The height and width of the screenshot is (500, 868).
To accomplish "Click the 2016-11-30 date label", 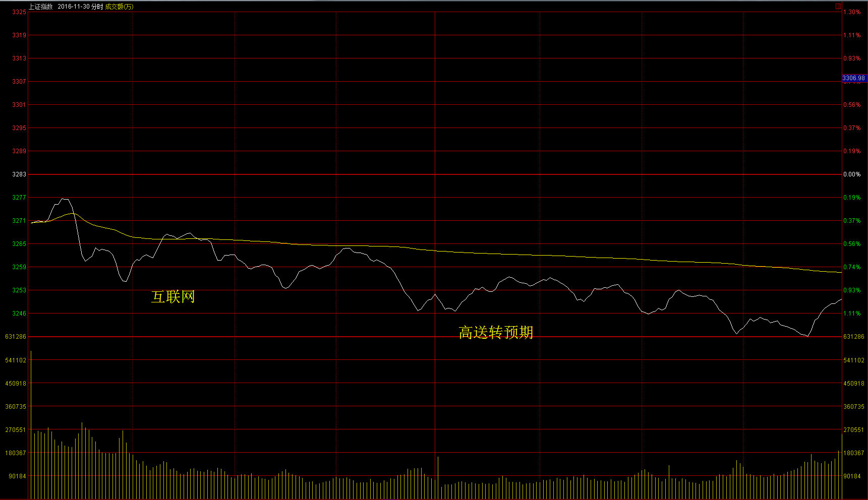I will point(74,7).
